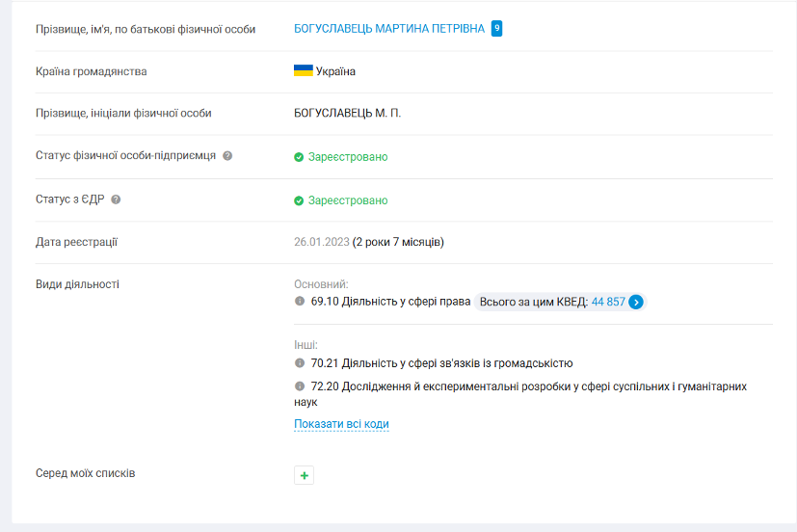Image resolution: width=797 pixels, height=532 pixels.
Task: Click the green check icon in the ЄДР status row
Action: (299, 200)
